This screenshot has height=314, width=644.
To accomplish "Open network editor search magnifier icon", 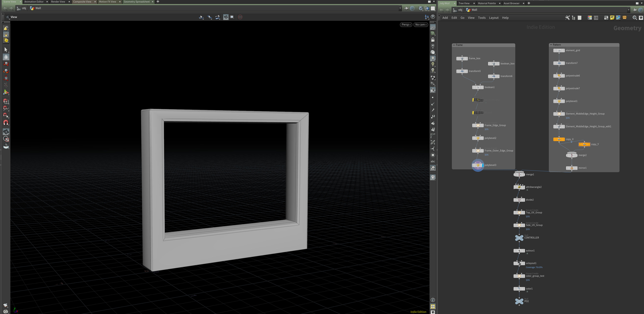I will tap(634, 18).
